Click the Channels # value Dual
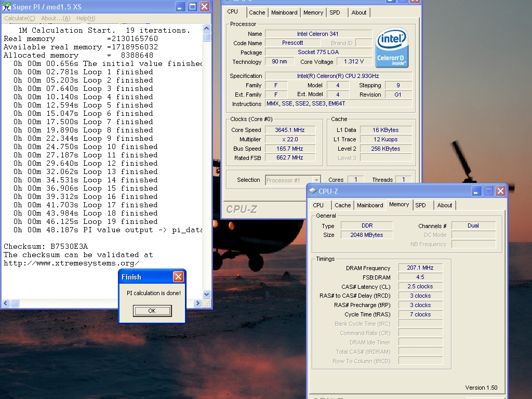 pos(473,225)
